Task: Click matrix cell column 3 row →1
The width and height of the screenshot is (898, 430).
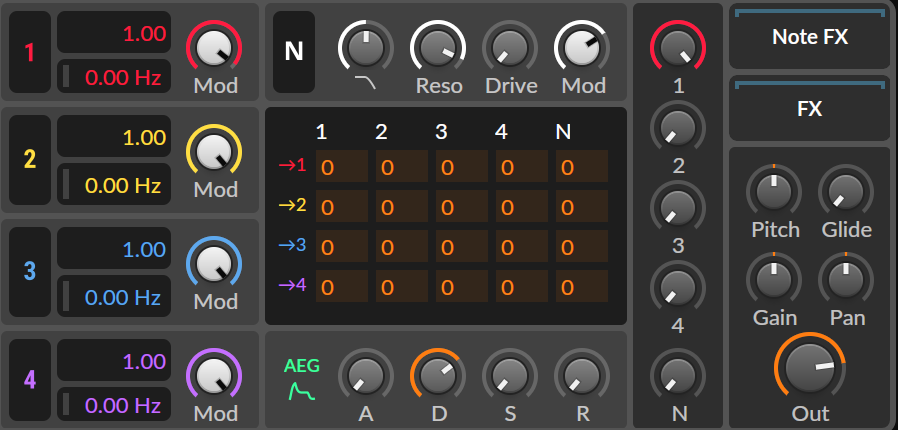Action: pyautogui.click(x=462, y=167)
